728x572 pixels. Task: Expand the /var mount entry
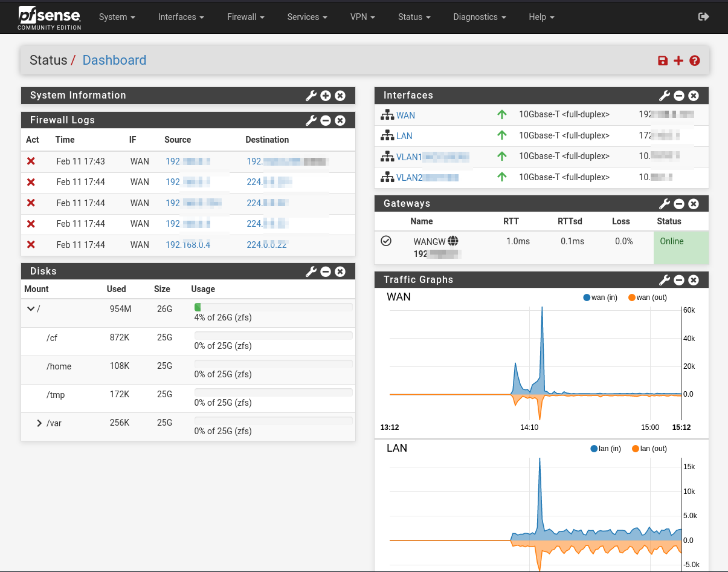40,423
